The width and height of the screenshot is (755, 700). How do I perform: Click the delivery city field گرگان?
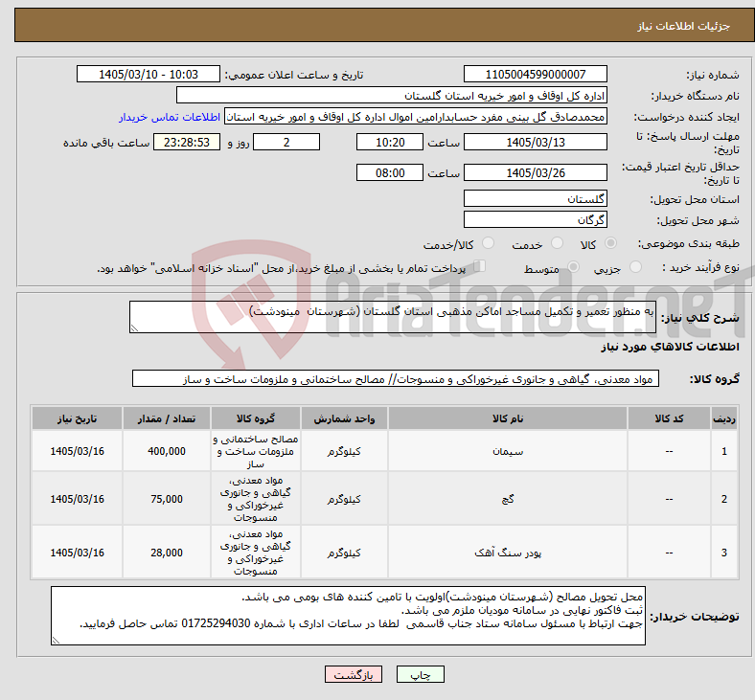tap(536, 219)
